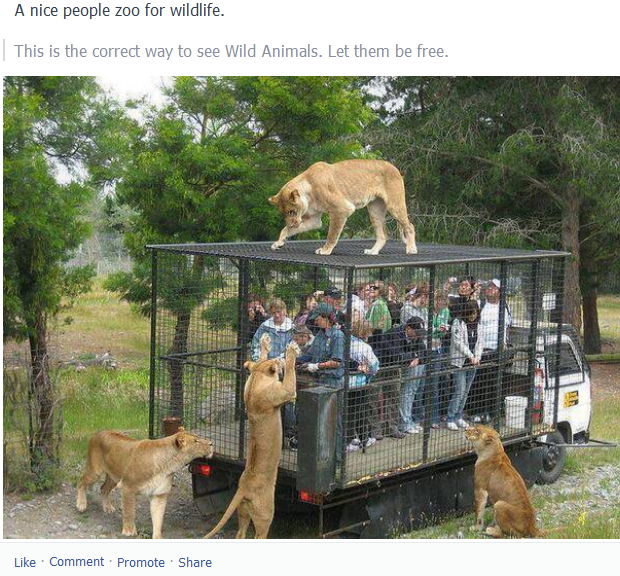Click the vertical quote bar beside the gray caption
Image resolution: width=620 pixels, height=576 pixels.
pyautogui.click(x=4, y=50)
